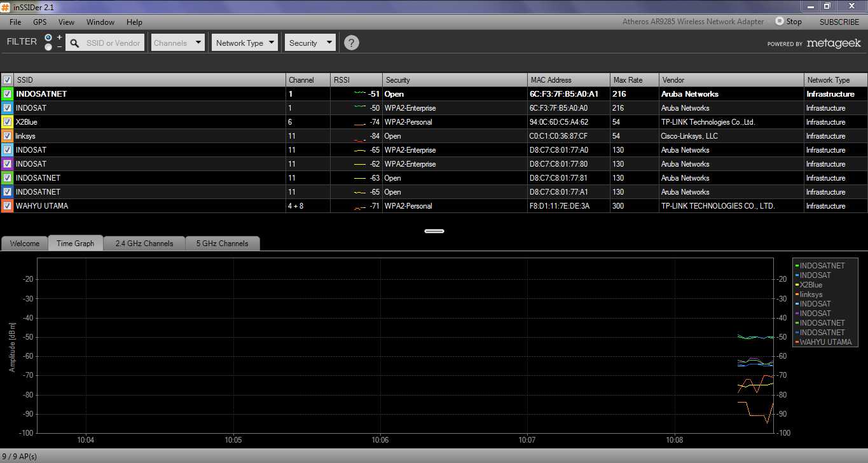868x463 pixels.
Task: Open the Help menu
Action: pos(134,22)
